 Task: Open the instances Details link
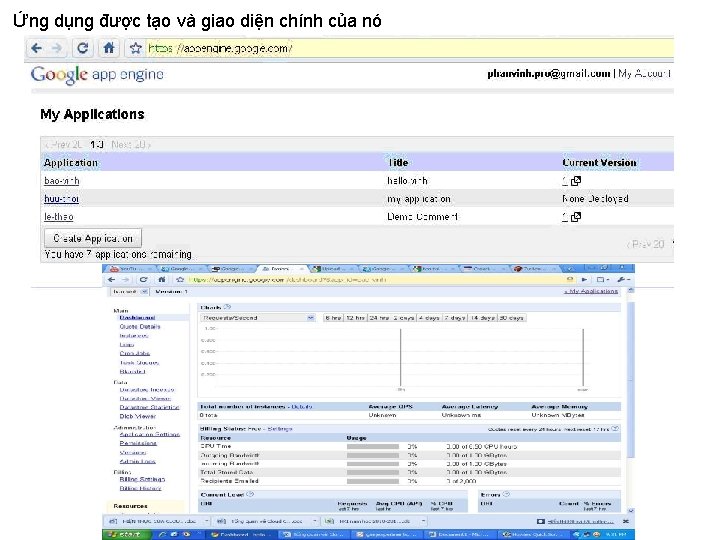(x=302, y=406)
